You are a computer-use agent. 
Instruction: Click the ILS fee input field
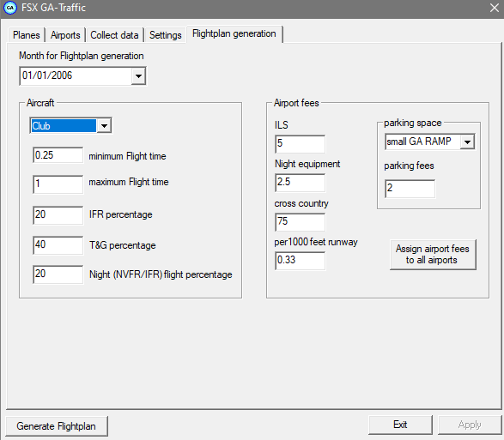(301, 143)
